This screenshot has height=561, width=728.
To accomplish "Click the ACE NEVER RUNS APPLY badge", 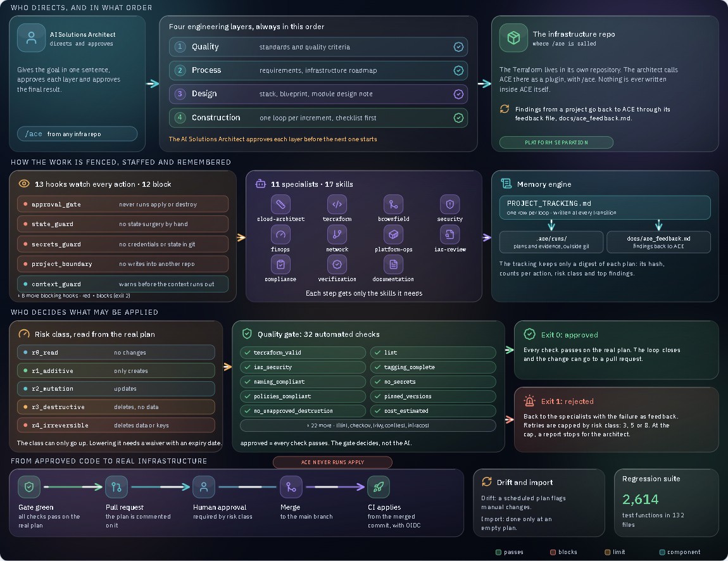I will (x=332, y=462).
